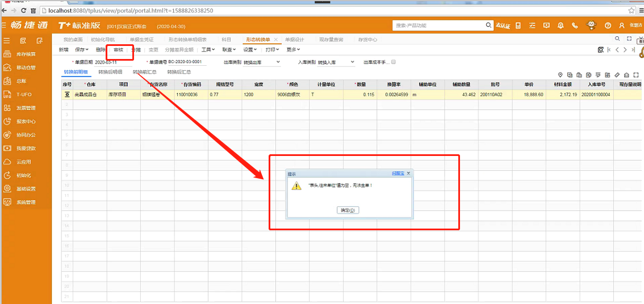Select the 转换后汇总 sub-tab
644x304 pixels.
click(x=179, y=72)
